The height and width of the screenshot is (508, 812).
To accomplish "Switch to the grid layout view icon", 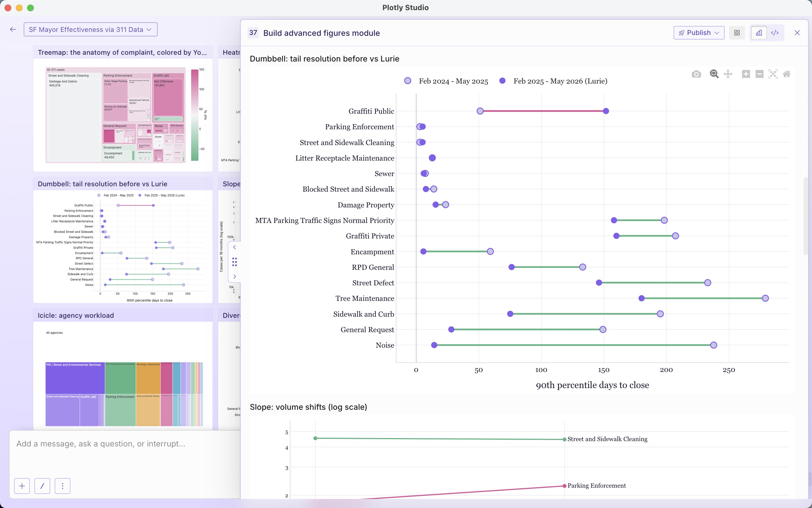I will [x=737, y=32].
